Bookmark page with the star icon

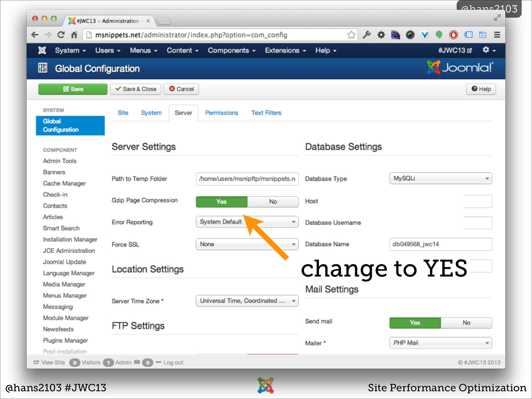(351, 35)
